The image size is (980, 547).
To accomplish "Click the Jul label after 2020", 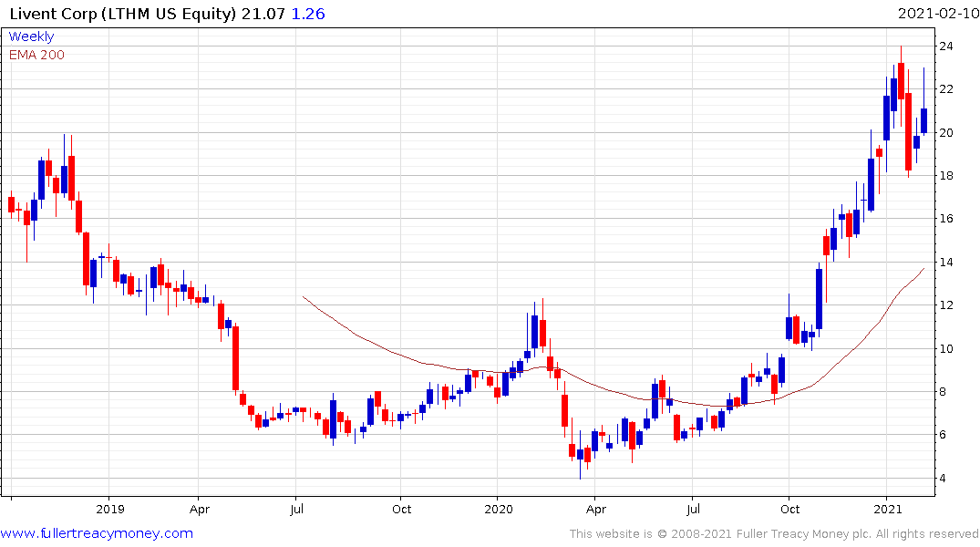I will point(693,509).
